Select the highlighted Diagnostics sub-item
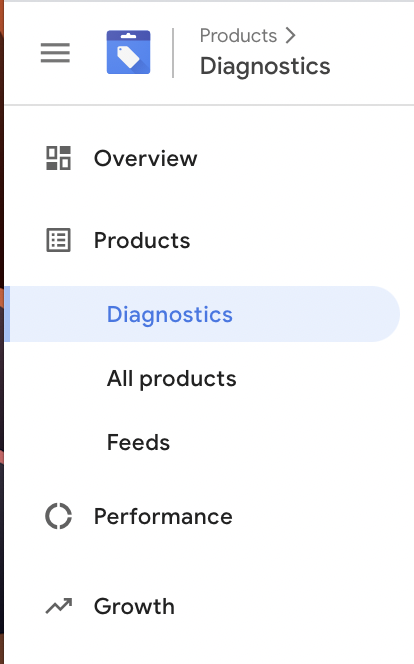Viewport: 414px width, 664px height. point(204,314)
